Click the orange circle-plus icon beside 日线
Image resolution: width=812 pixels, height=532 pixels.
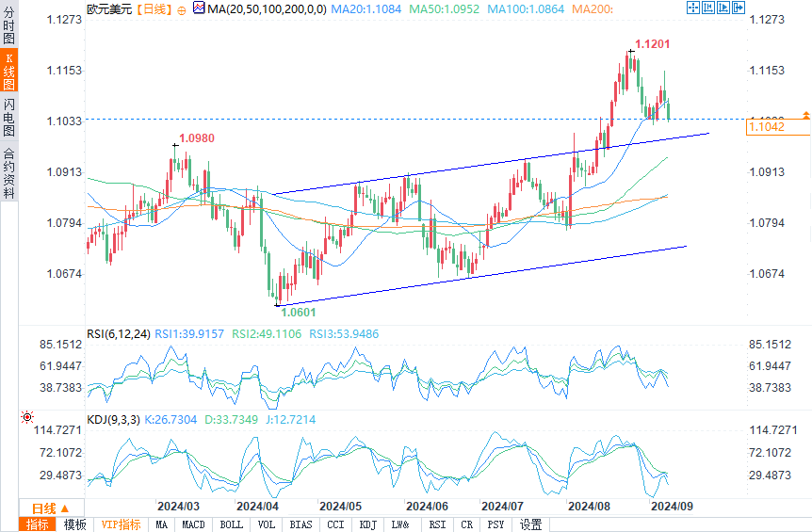(x=181, y=9)
